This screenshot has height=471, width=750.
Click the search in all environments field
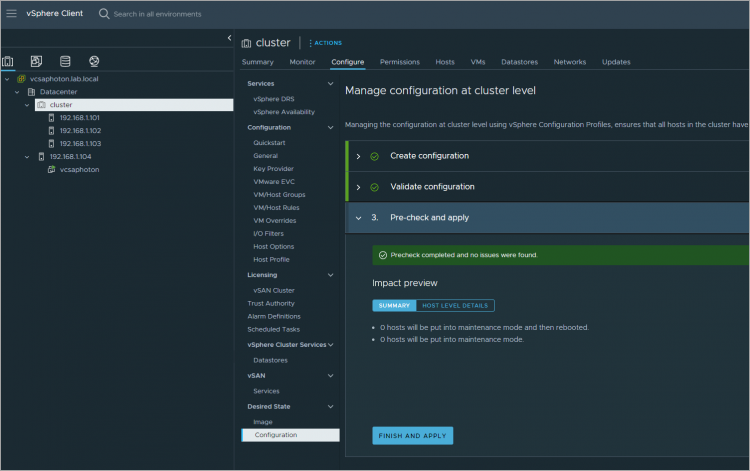click(x=157, y=14)
